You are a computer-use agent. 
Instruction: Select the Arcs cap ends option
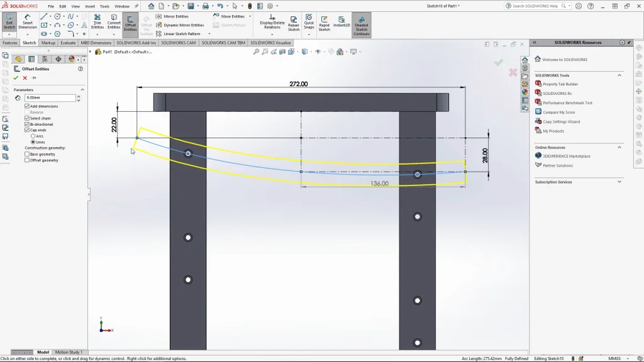33,136
